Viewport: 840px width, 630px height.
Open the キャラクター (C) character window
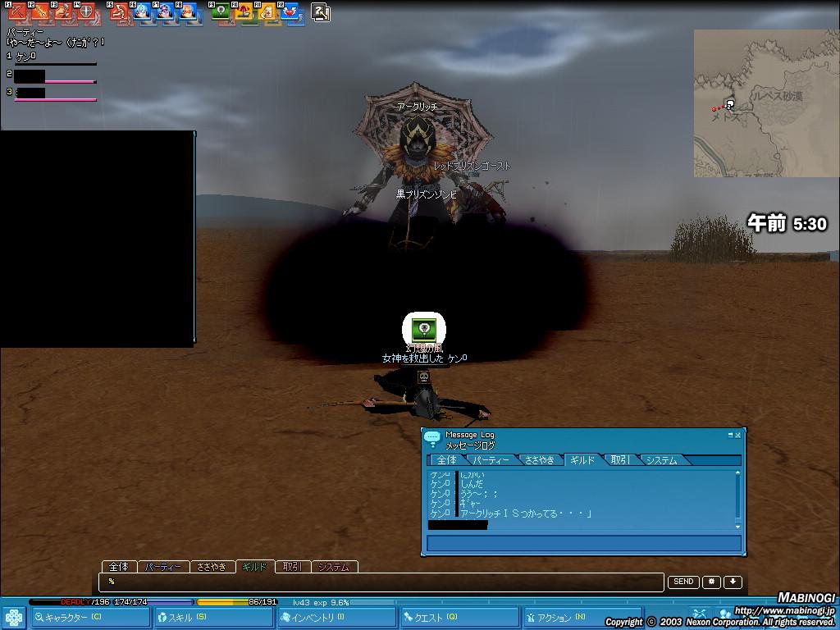pos(91,617)
